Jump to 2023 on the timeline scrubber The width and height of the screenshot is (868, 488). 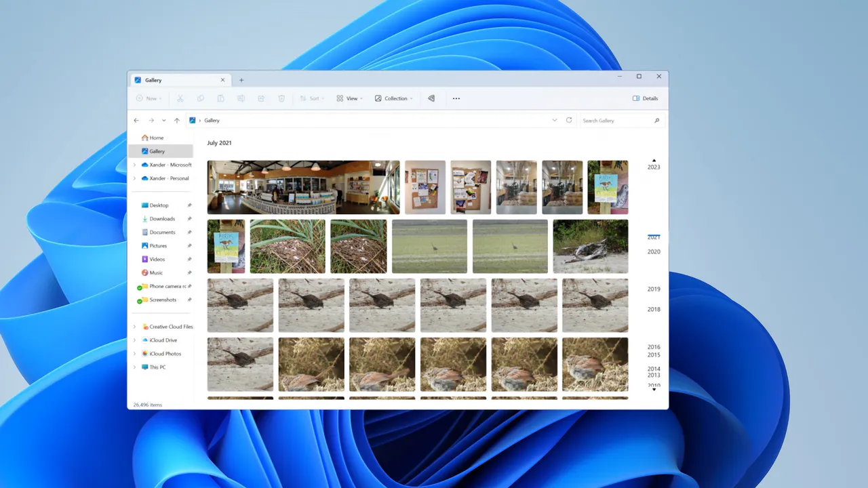tap(654, 167)
